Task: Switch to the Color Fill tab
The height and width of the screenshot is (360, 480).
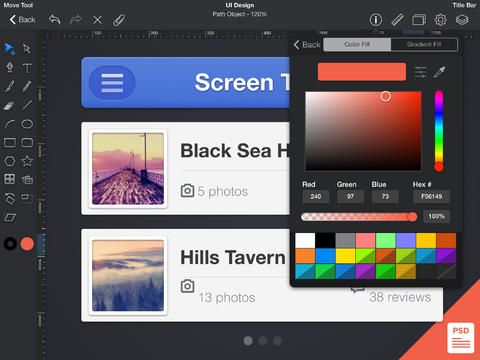Action: click(x=357, y=44)
